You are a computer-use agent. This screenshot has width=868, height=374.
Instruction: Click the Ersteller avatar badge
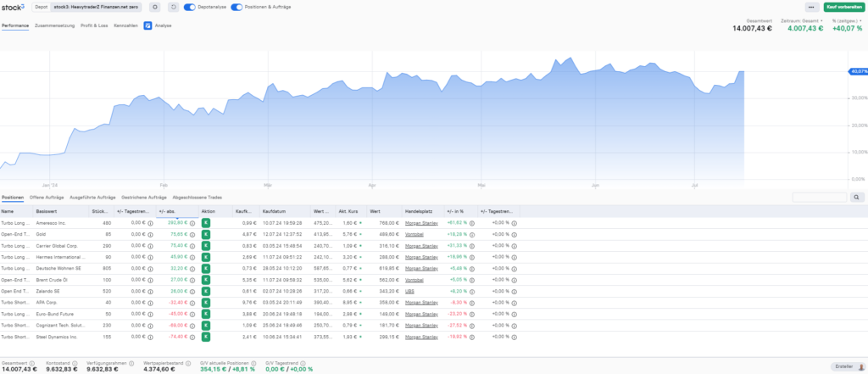point(848,367)
